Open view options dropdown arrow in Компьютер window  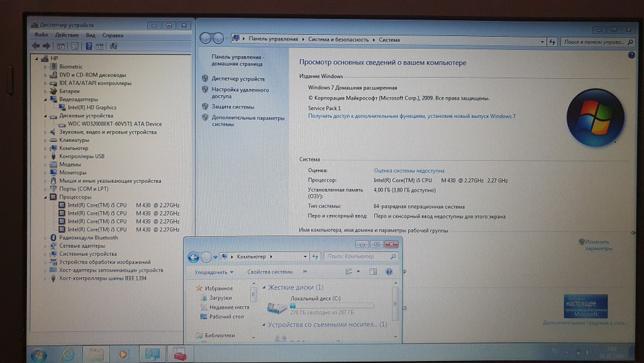click(x=358, y=271)
